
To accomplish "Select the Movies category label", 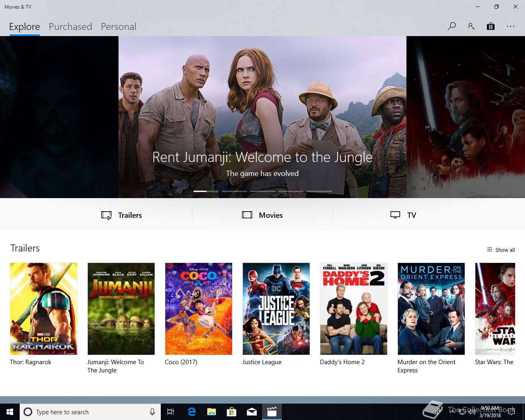I will 271,215.
